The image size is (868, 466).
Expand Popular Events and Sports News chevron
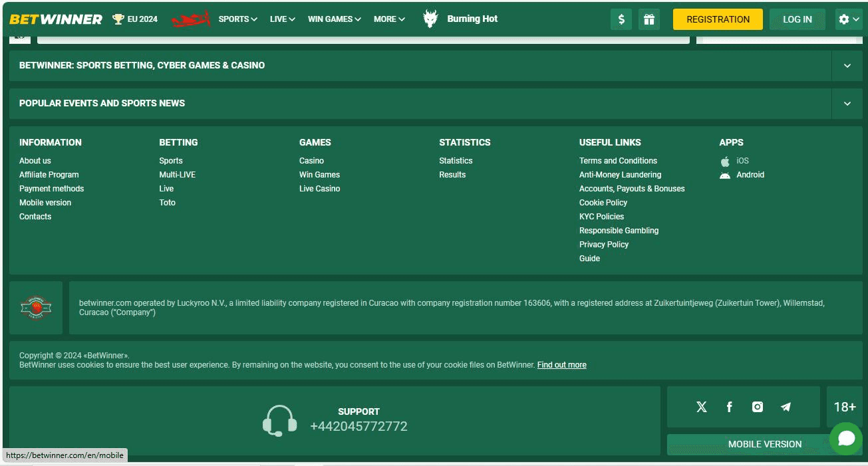point(847,104)
